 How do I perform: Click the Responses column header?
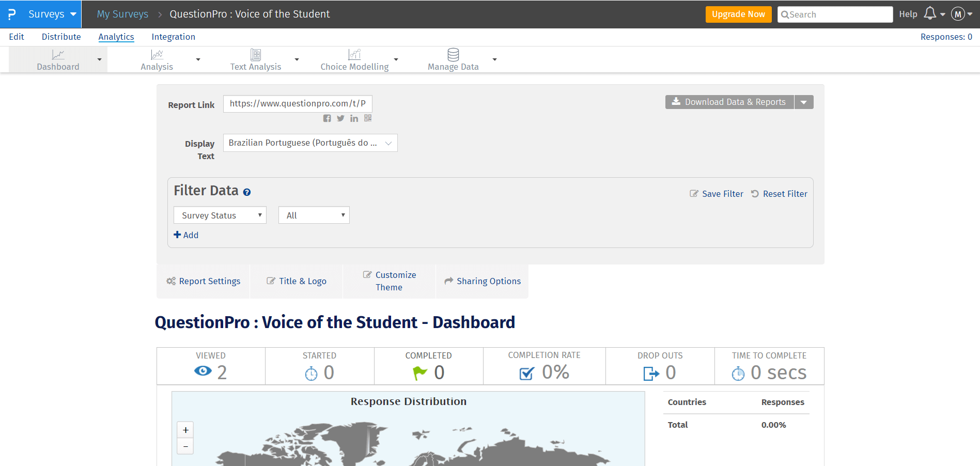point(783,402)
